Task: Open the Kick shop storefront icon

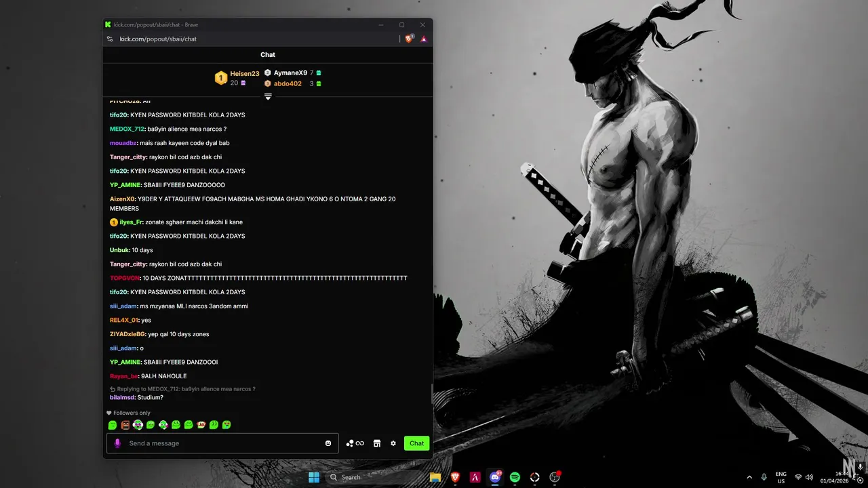Action: pyautogui.click(x=377, y=443)
